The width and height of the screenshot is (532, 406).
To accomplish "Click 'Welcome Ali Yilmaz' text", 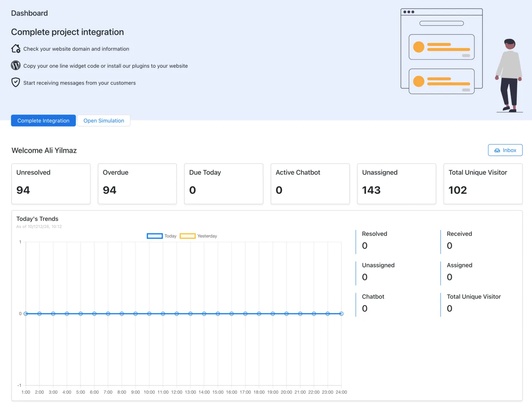I will [44, 151].
